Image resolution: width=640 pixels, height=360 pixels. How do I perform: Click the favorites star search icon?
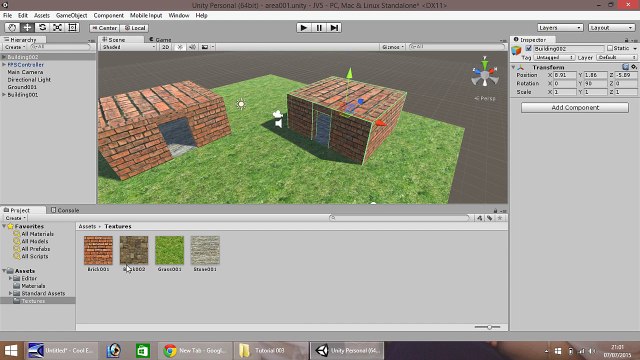coord(500,218)
